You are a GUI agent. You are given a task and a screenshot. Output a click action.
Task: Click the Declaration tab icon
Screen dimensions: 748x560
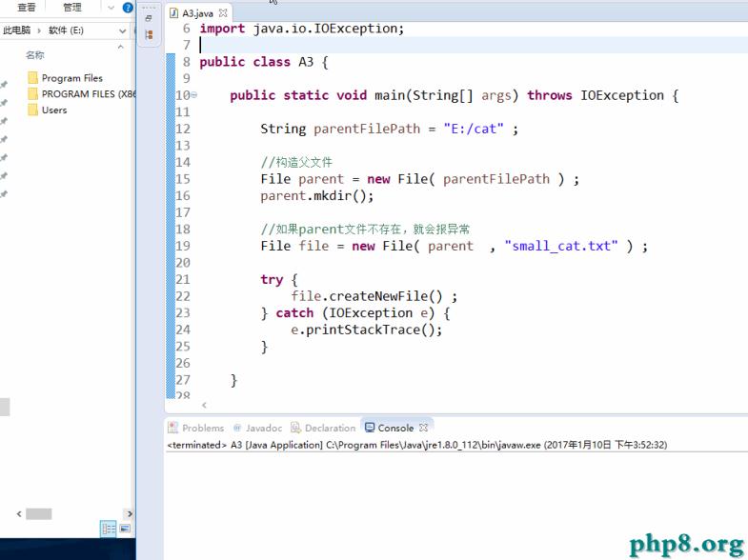click(x=295, y=428)
